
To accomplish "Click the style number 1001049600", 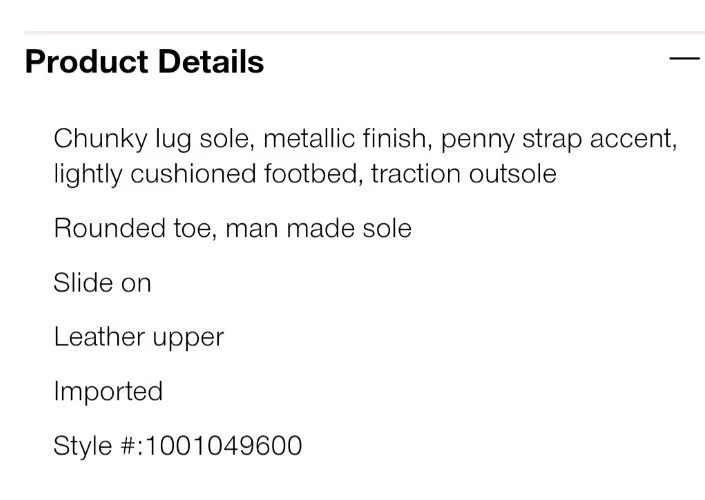I will (224, 445).
